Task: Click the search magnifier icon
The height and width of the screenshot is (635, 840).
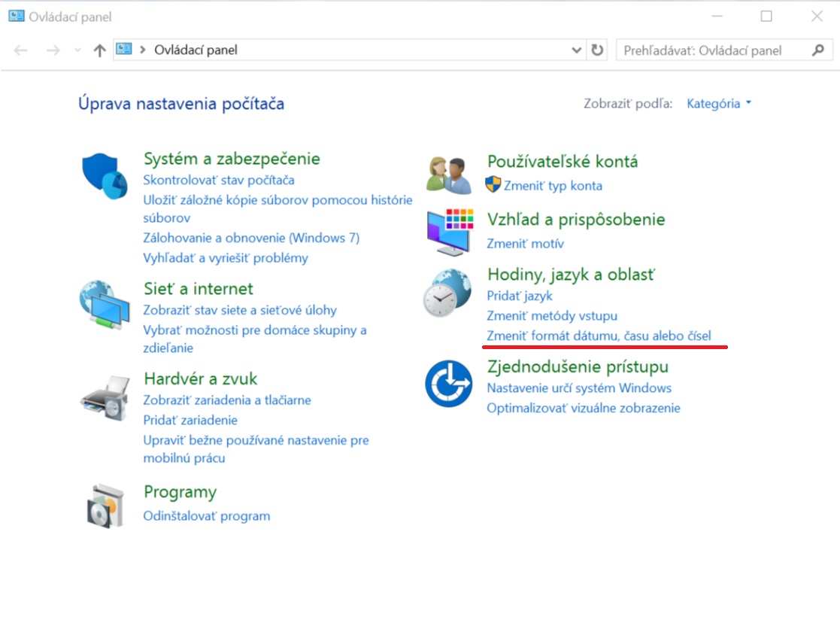Action: click(818, 50)
